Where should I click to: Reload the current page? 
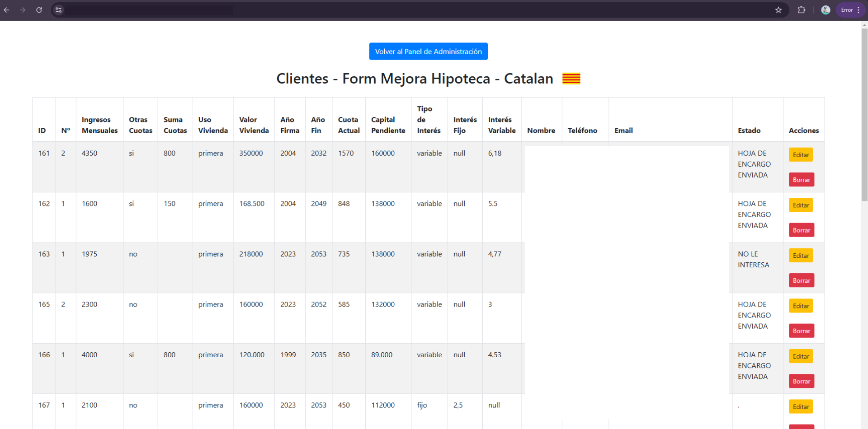(x=39, y=10)
